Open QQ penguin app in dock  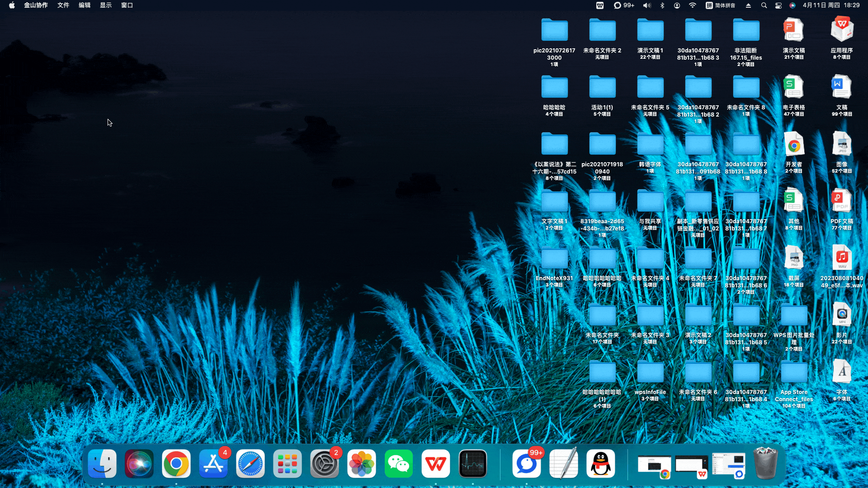(x=601, y=464)
